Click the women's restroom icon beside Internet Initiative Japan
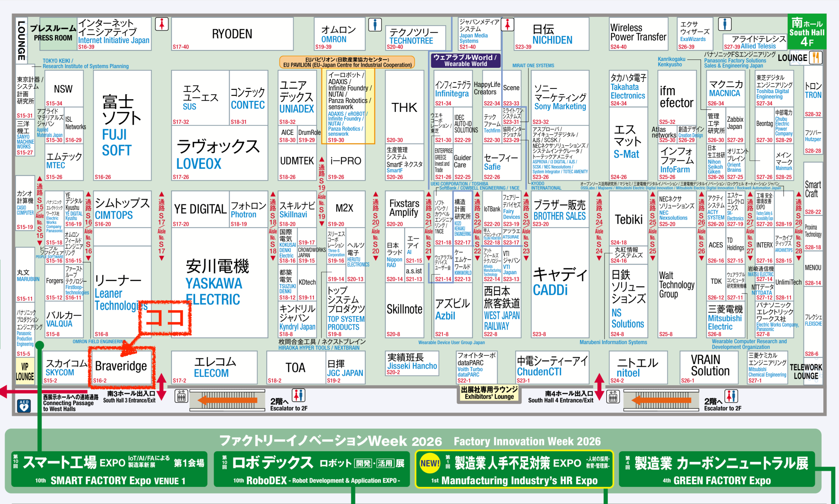Image resolution: width=839 pixels, height=504 pixels. click(162, 24)
